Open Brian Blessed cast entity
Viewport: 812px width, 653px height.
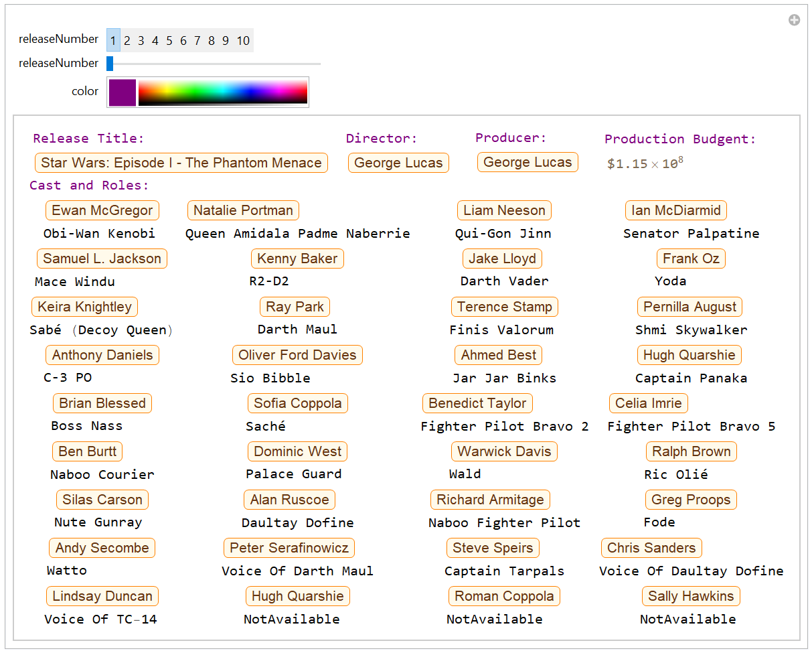[x=102, y=403]
